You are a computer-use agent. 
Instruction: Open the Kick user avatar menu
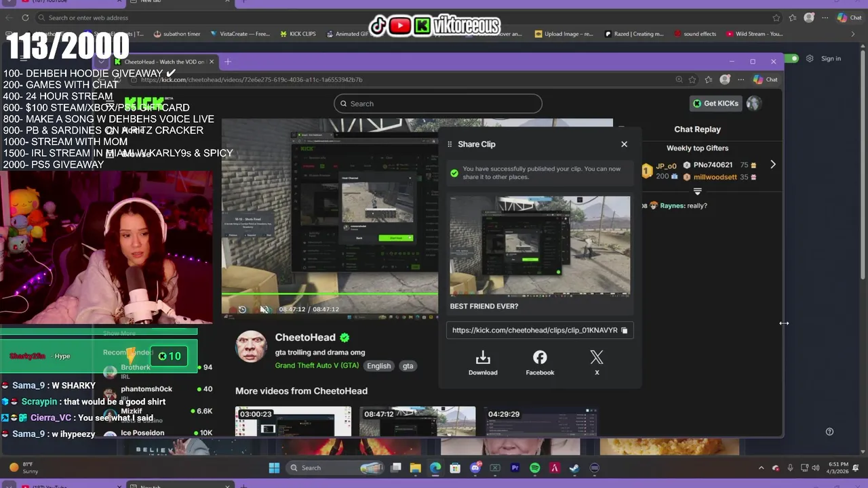753,103
